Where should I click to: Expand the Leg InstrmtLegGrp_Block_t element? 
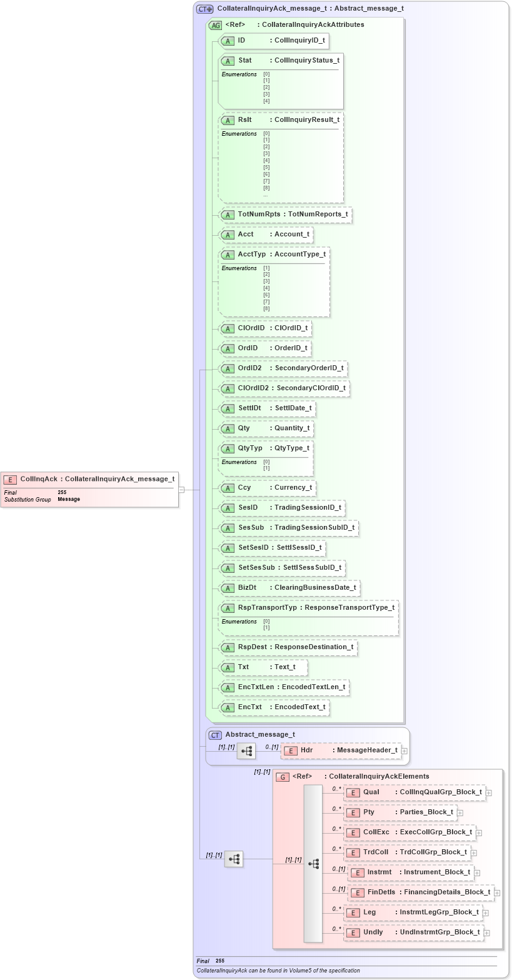pos(484,912)
